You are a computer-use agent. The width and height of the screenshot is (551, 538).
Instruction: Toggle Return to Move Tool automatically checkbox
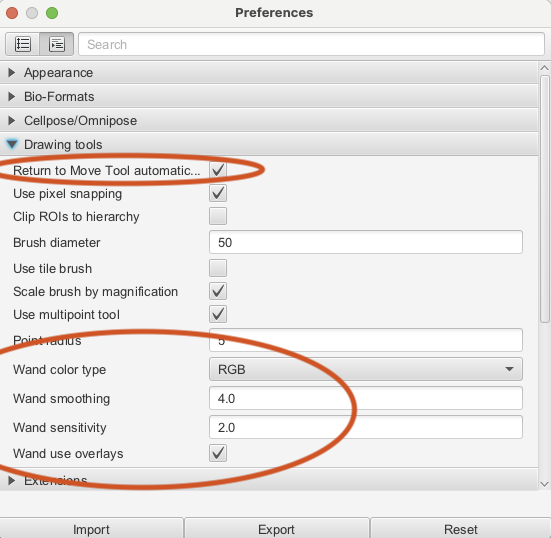(218, 170)
